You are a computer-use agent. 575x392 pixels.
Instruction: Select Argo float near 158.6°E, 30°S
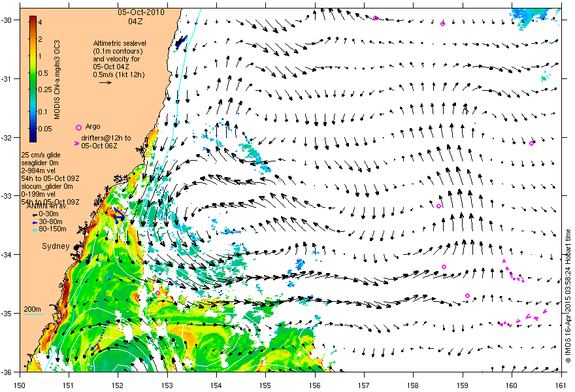[442, 24]
